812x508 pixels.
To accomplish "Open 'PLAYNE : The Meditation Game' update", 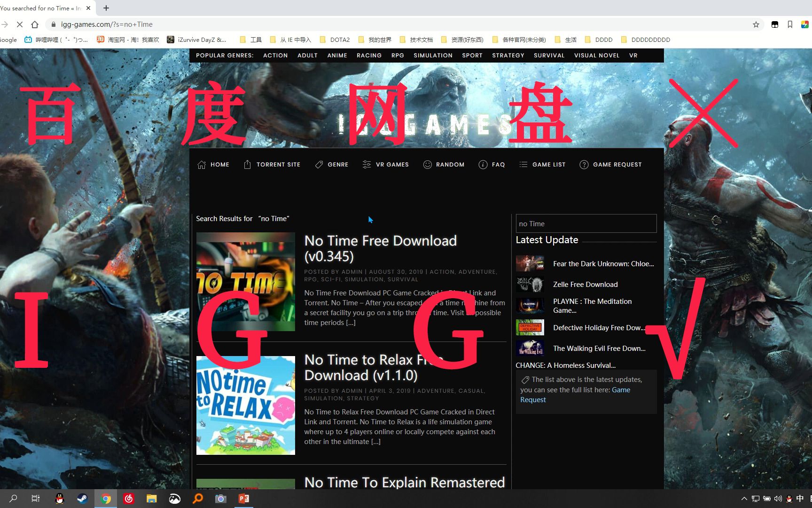I will pos(593,306).
